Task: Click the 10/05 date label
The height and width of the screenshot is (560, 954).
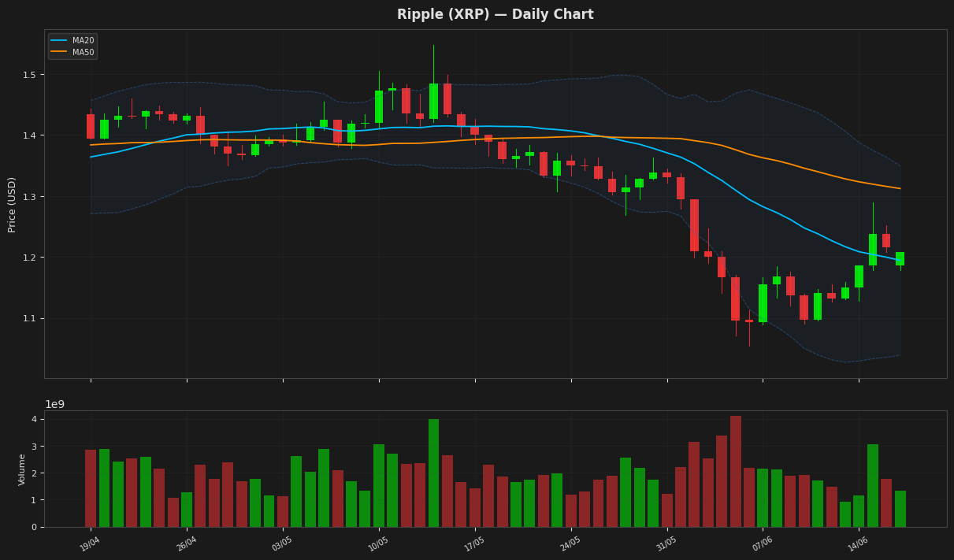Action: tap(377, 543)
